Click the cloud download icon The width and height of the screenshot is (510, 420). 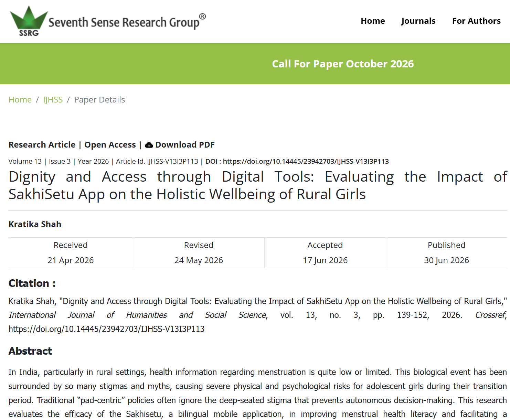(x=149, y=145)
